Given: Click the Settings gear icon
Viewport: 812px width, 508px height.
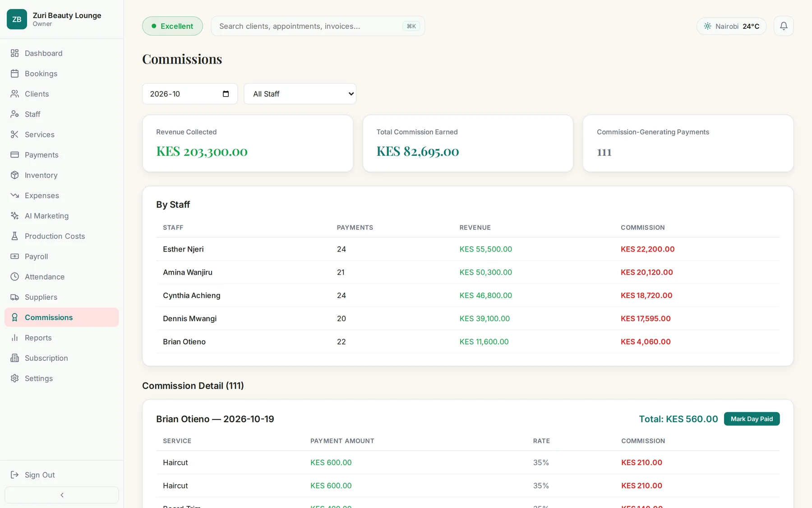Looking at the screenshot, I should tap(15, 378).
